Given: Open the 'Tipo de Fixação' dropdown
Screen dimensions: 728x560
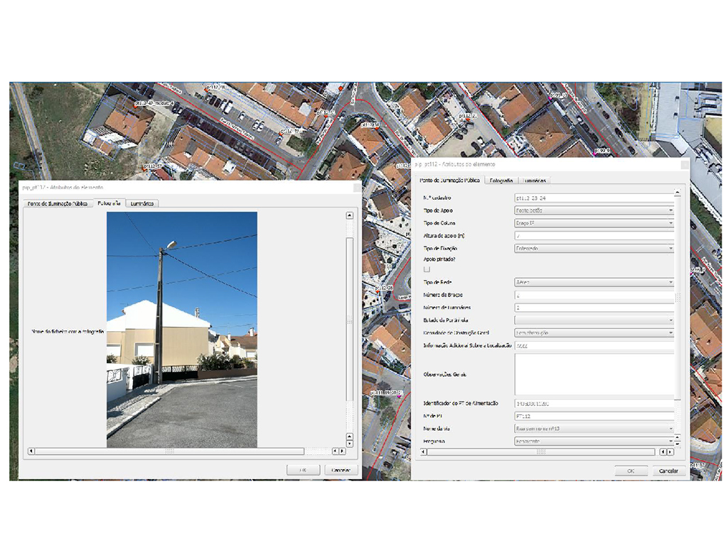Looking at the screenshot, I should [x=594, y=248].
